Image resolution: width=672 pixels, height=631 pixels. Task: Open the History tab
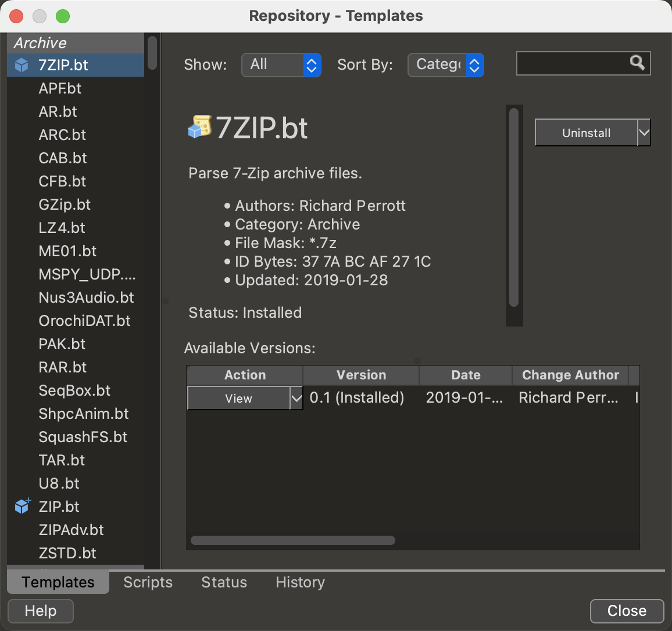[x=300, y=582]
